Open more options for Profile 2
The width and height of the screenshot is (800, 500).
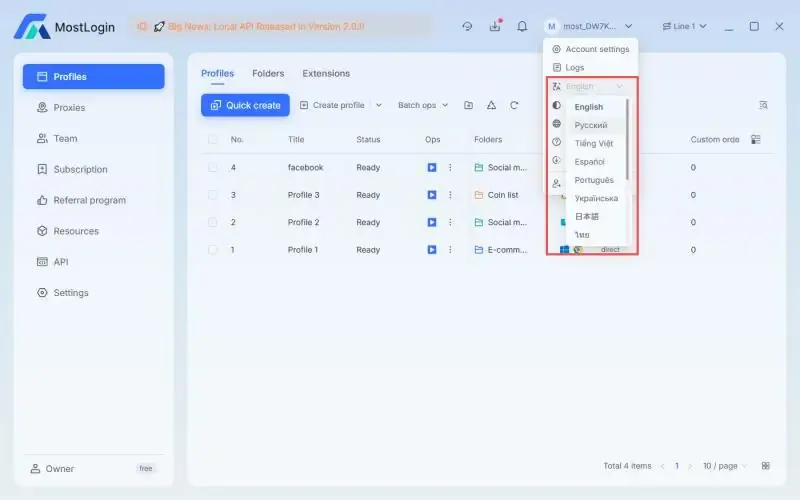coord(450,222)
